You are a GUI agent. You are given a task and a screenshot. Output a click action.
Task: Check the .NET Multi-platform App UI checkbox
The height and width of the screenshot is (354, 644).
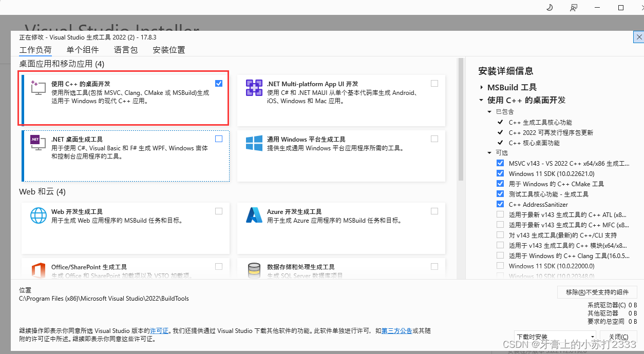tap(435, 83)
